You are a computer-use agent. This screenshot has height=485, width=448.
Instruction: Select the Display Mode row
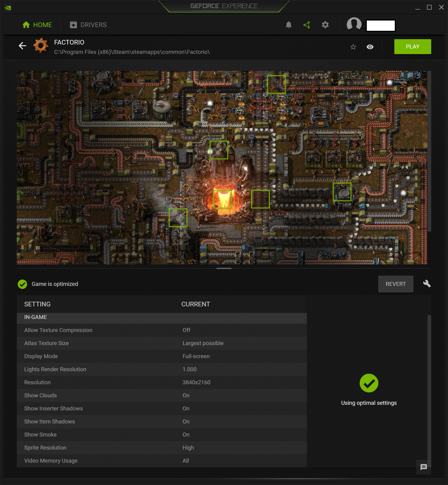(162, 356)
